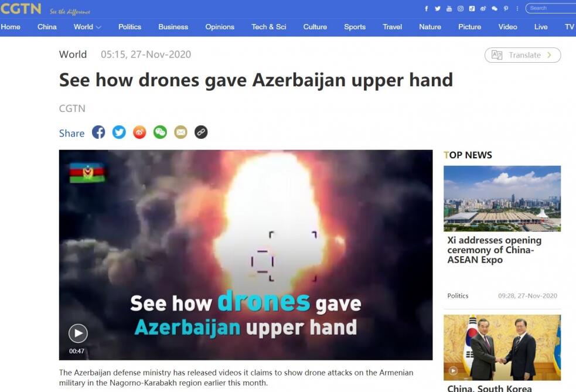The image size is (576, 392).
Task: Open the Tech & Sci section
Action: pos(268,27)
